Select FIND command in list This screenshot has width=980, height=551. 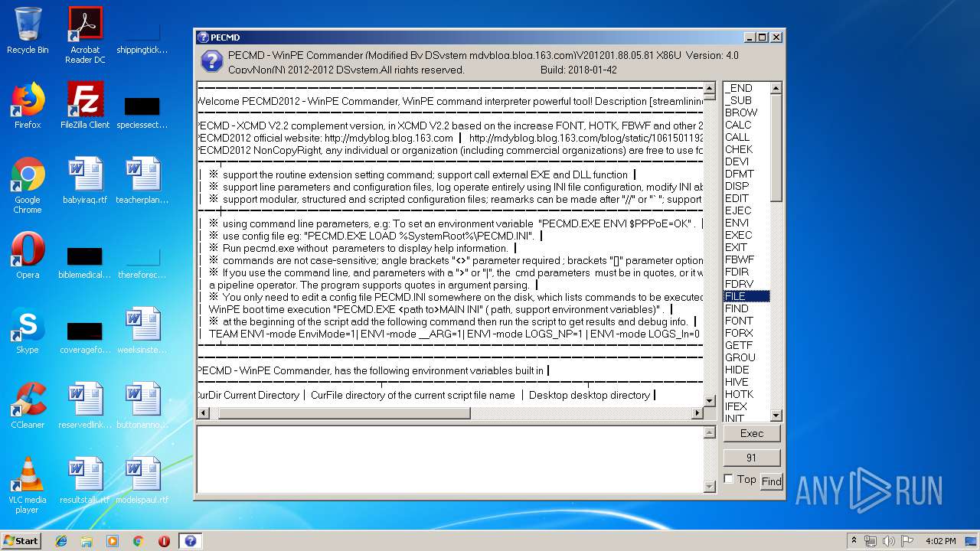tap(746, 308)
